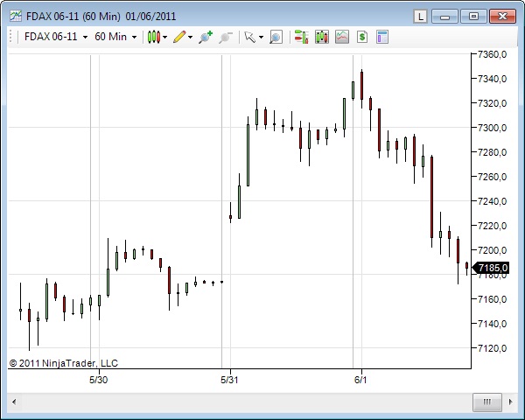The height and width of the screenshot is (420, 525).
Task: Expand the cursor type dropdown arrow
Action: (x=261, y=37)
